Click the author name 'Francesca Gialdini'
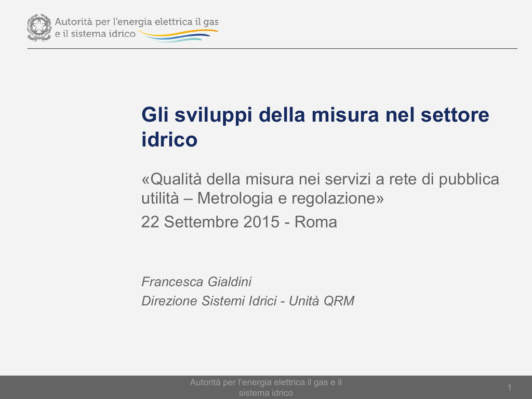 point(196,282)
